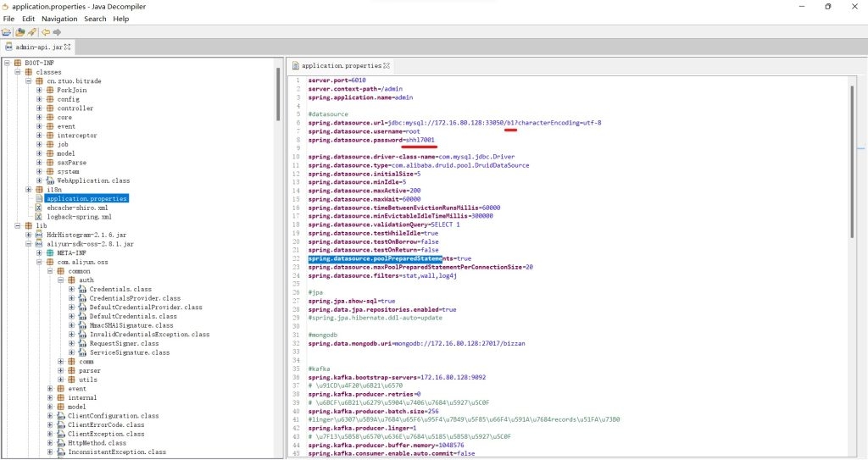The image size is (868, 460).
Task: Click the Back arrow toolbar icon
Action: pyautogui.click(x=45, y=31)
